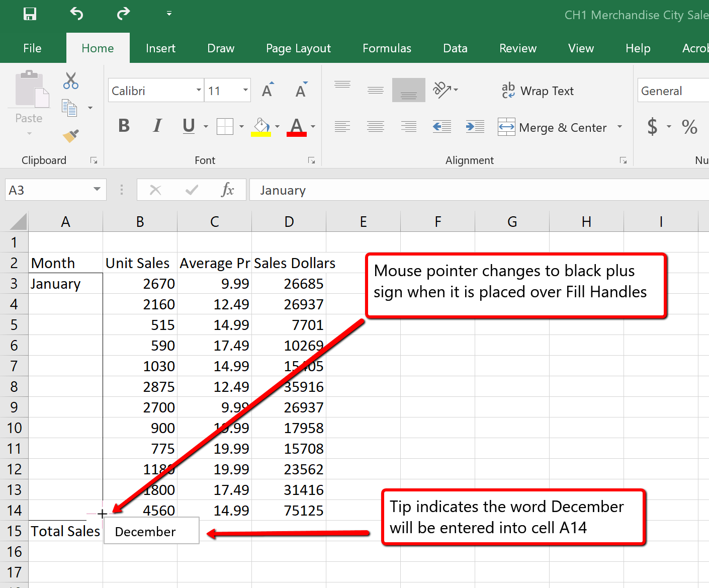
Task: Click the Save icon in the title bar
Action: 30,14
